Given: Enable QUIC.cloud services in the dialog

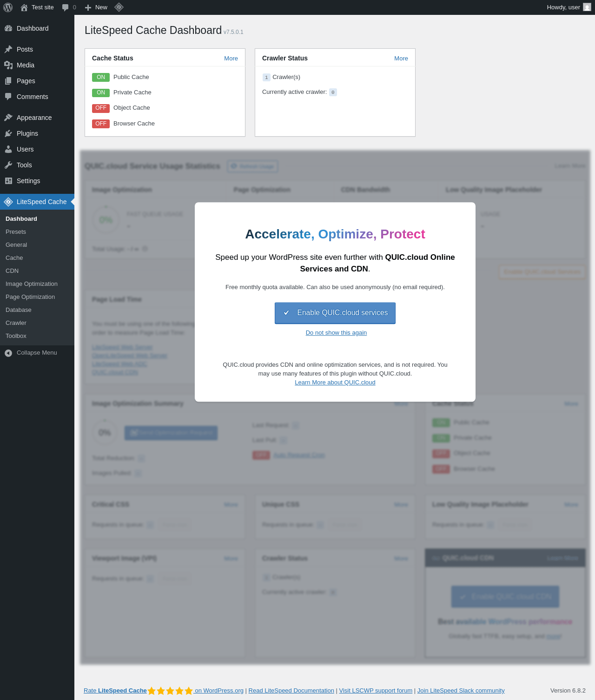Looking at the screenshot, I should pos(335,313).
